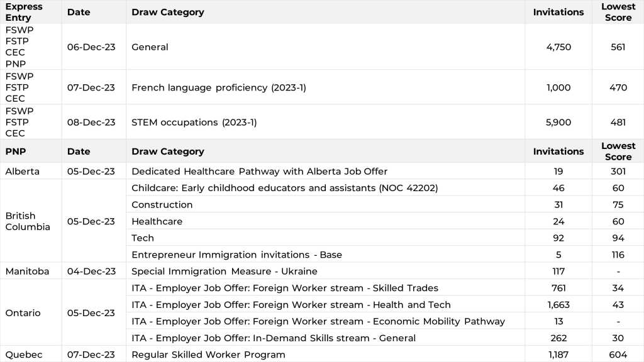Select the STEM occupations (2023-1) cell
644x362 pixels.
[x=194, y=123]
